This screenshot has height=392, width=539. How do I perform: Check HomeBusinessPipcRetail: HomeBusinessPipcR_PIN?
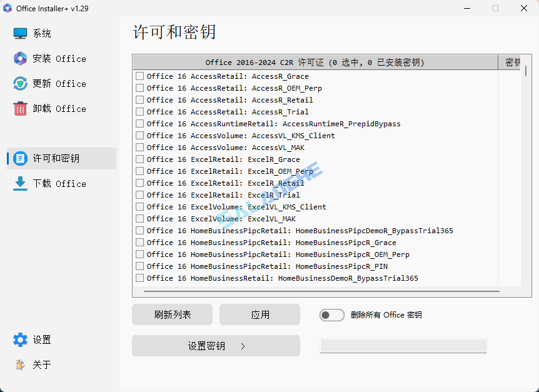point(139,266)
